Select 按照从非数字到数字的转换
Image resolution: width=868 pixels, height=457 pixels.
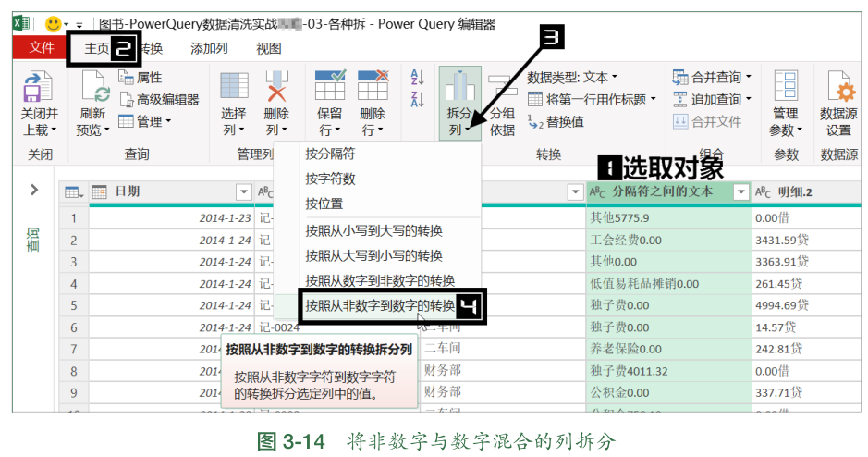pyautogui.click(x=380, y=306)
